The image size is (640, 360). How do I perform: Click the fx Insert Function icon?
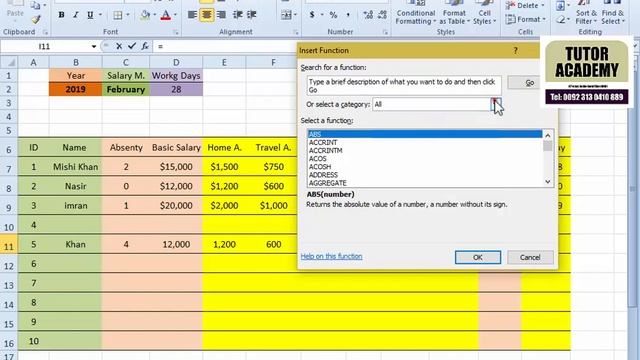click(145, 47)
